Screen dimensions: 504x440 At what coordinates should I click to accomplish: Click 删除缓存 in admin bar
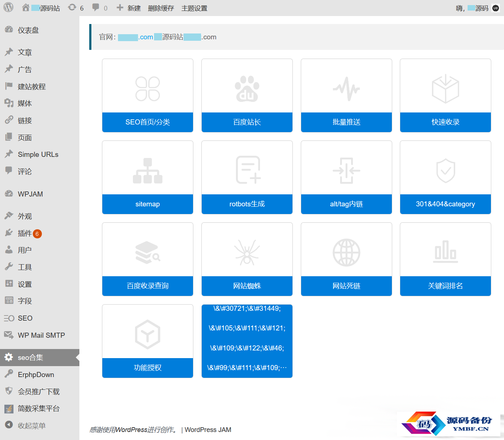click(x=161, y=8)
